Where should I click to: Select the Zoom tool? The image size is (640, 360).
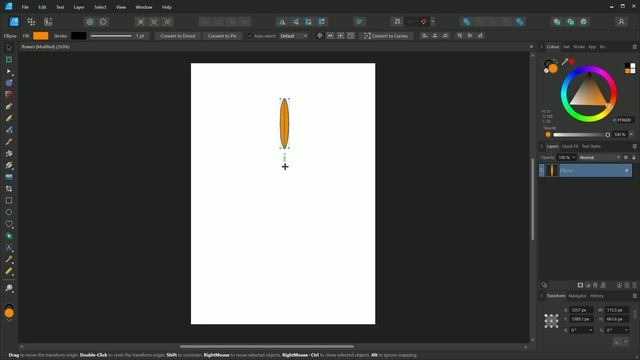click(x=9, y=288)
